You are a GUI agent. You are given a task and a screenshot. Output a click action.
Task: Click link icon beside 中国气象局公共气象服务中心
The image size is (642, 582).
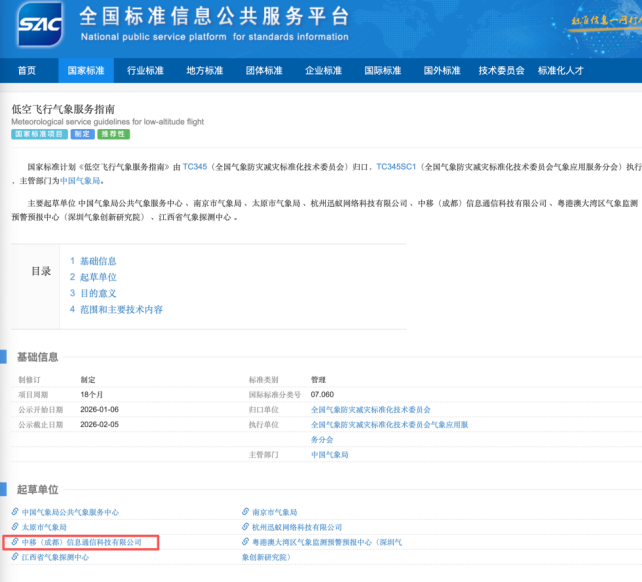(x=15, y=512)
